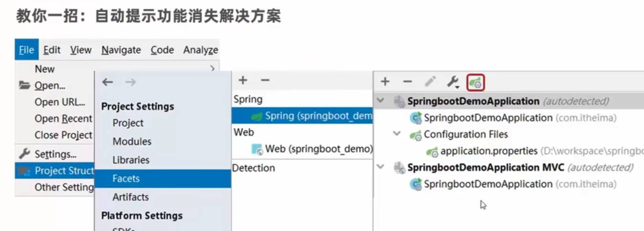Collapse the Configuration Files node
This screenshot has width=644, height=231.
point(397,134)
